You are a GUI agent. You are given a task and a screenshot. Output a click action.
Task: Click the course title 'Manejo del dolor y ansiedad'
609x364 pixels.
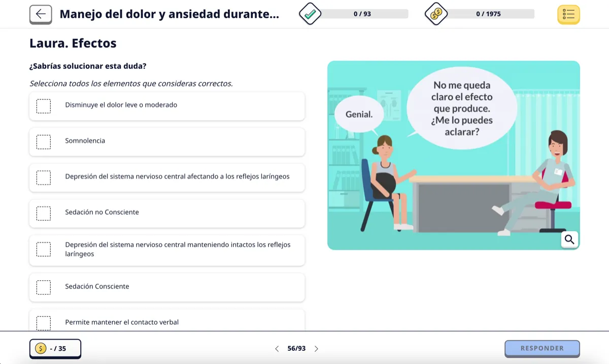169,14
